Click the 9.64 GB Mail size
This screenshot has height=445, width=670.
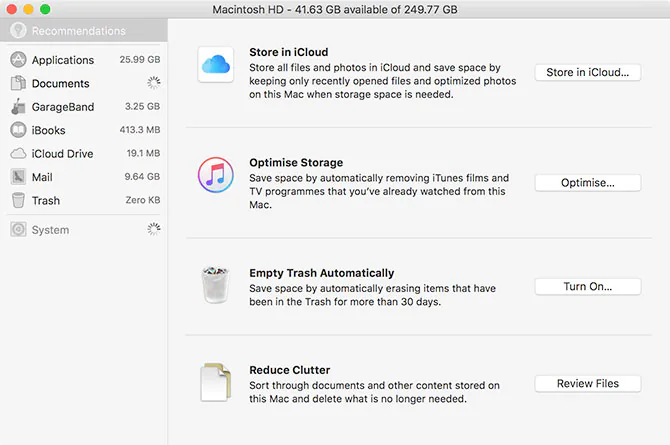pyautogui.click(x=142, y=176)
